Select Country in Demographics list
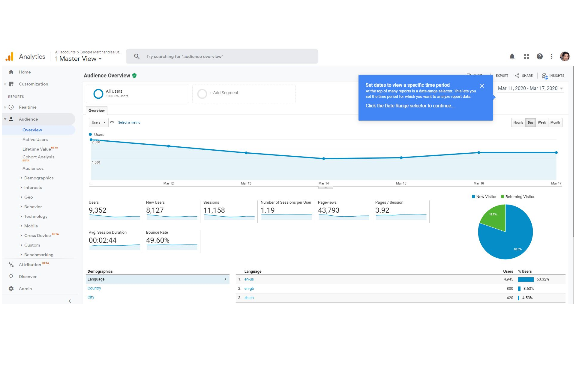This screenshot has width=576, height=384. coord(94,289)
